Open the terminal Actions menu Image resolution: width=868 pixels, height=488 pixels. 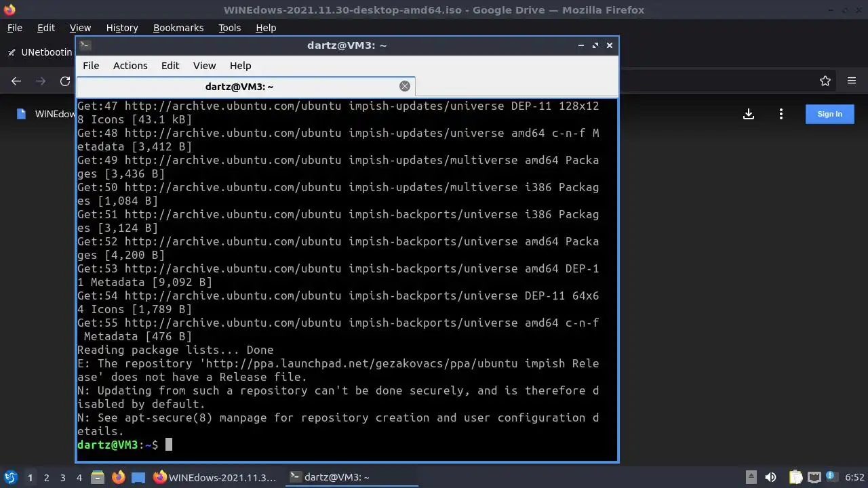click(x=130, y=66)
